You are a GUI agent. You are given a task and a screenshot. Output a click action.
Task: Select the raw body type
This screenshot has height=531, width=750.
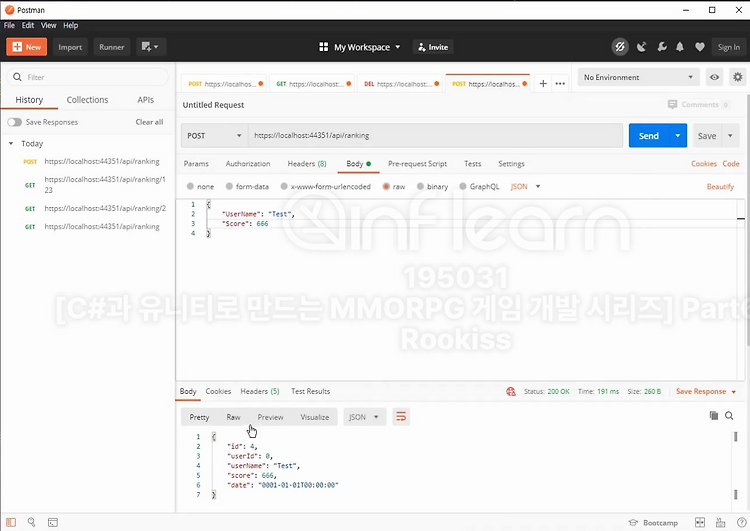(x=394, y=187)
